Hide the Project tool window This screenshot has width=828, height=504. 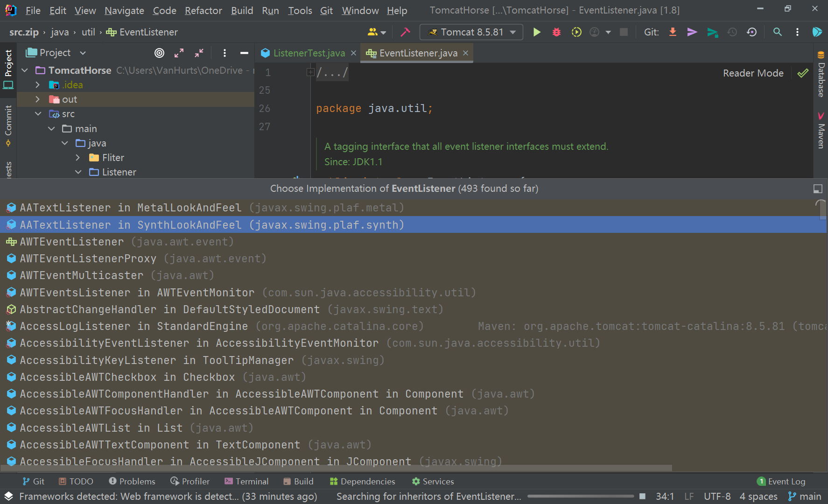[244, 53]
